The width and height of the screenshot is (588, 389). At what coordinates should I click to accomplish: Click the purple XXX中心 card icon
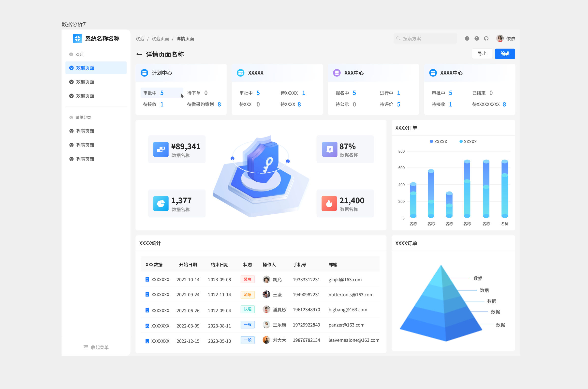pyautogui.click(x=337, y=73)
